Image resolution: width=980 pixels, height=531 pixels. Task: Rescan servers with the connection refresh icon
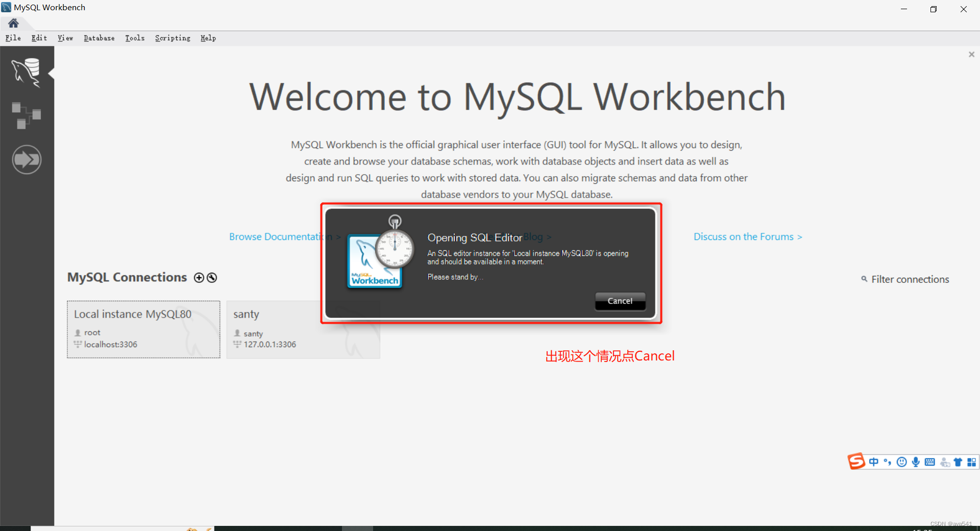tap(211, 278)
